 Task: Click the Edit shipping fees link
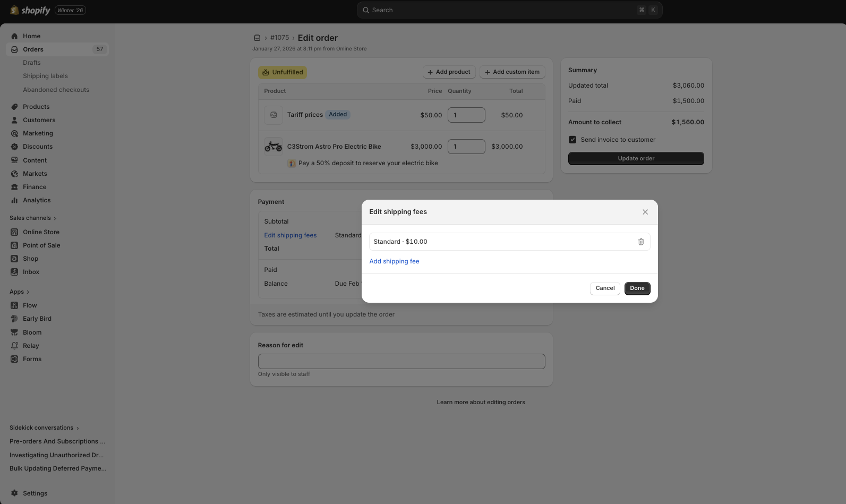click(x=290, y=235)
